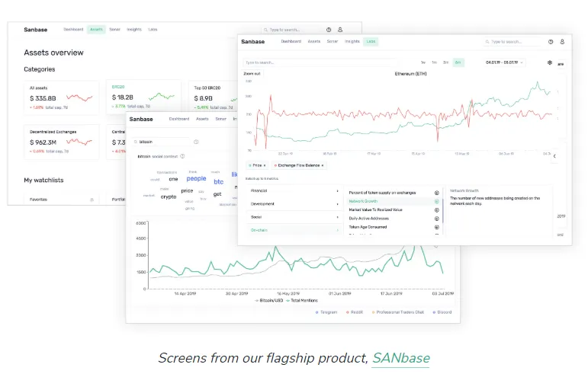This screenshot has height=374, width=588.
Task: Open user profile icon in Assets overview window
Action: click(x=340, y=30)
